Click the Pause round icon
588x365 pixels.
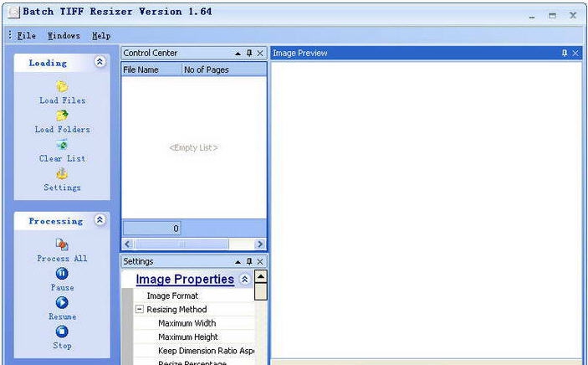coord(62,274)
